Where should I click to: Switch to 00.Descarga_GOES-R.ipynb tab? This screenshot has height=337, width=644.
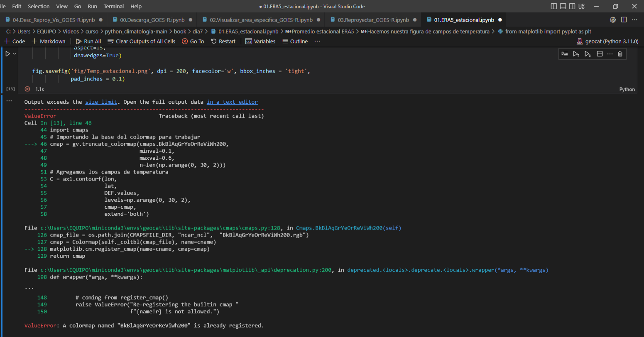(152, 20)
